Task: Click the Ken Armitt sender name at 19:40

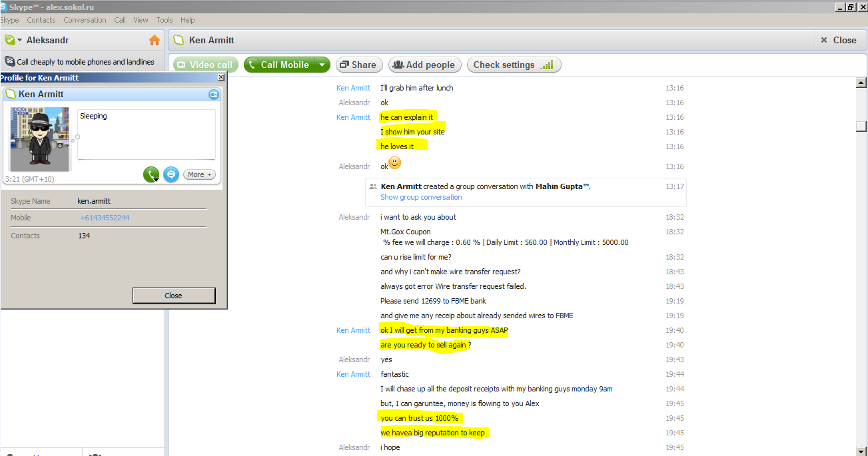Action: click(353, 330)
